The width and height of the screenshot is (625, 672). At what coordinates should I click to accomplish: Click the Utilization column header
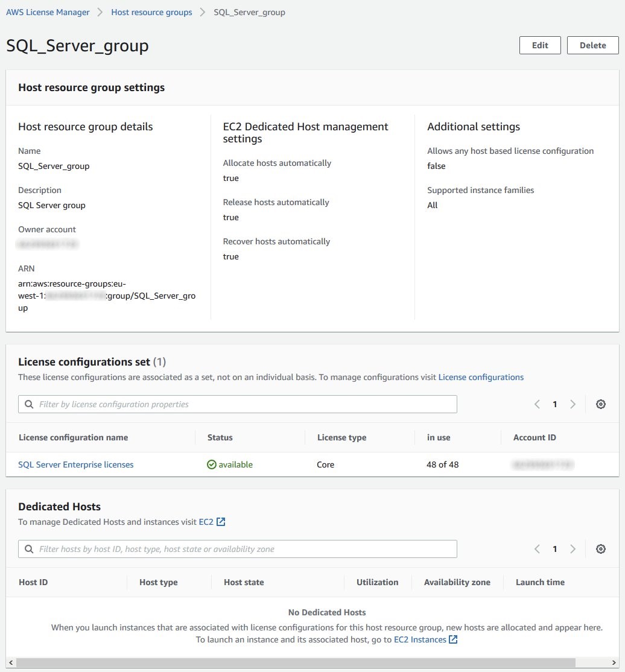coord(377,583)
